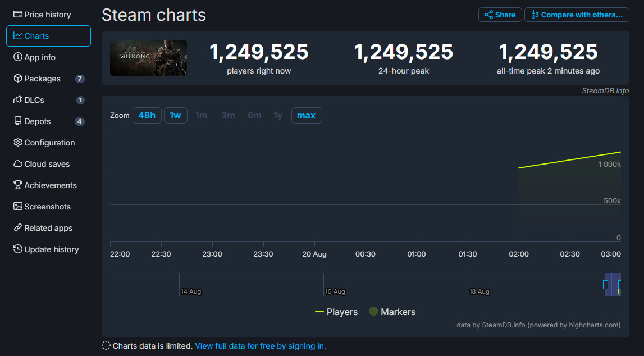Click the Depots count badge 4
644x356 pixels.
pos(80,121)
